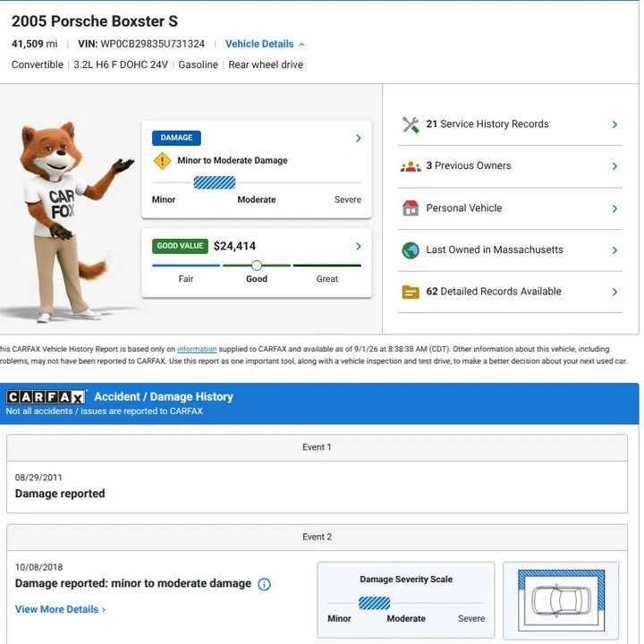Click Accident / Damage History section header
Viewport: 644px width, 644px height.
click(x=164, y=397)
